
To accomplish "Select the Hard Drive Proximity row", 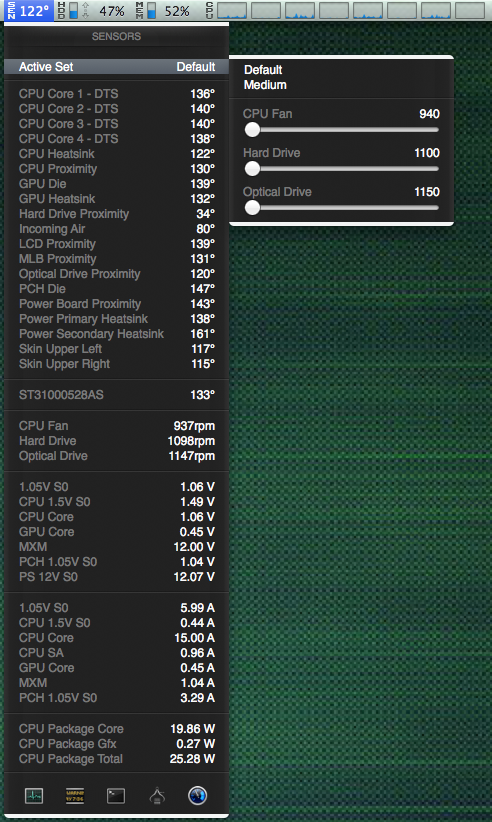I will point(116,214).
